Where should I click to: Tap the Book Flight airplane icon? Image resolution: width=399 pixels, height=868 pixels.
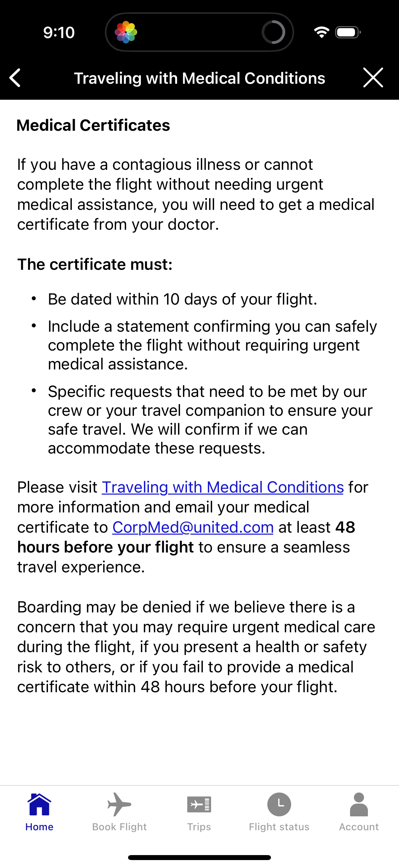[x=119, y=804]
